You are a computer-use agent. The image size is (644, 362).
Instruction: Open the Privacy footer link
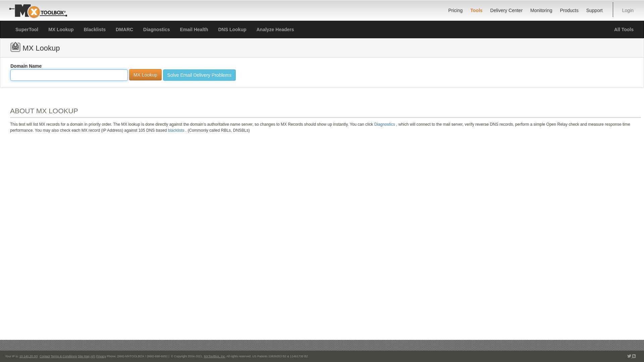point(101,356)
